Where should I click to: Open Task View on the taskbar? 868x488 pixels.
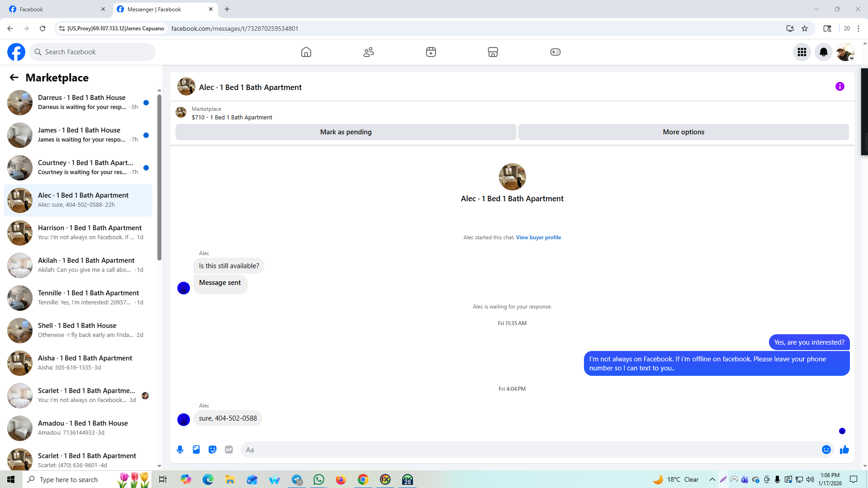(x=163, y=479)
